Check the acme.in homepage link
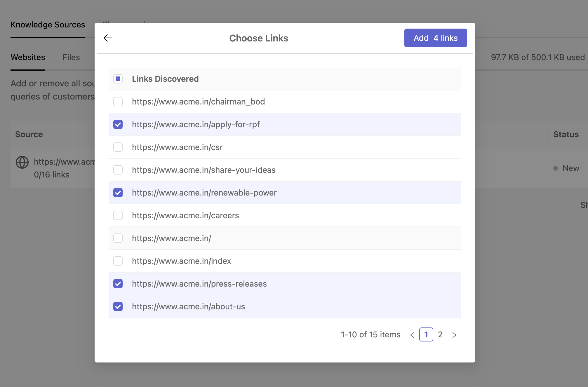The width and height of the screenshot is (588, 387). click(118, 238)
